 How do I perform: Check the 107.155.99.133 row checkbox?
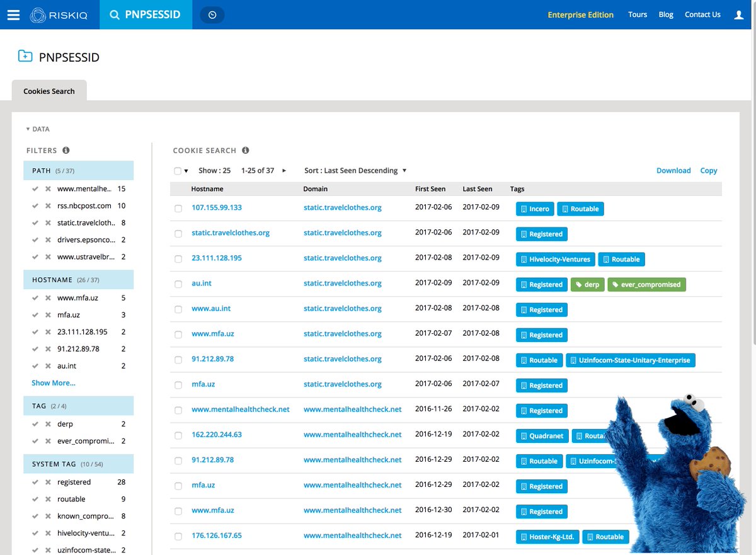[x=178, y=209]
